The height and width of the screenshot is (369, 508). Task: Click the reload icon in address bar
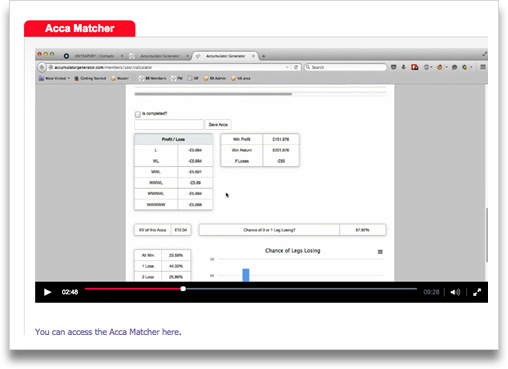pyautogui.click(x=296, y=67)
